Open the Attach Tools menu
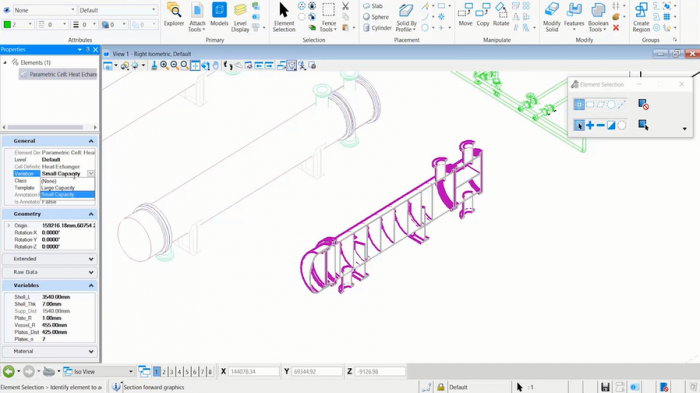Screen dimensions: 700x393 coord(197,17)
